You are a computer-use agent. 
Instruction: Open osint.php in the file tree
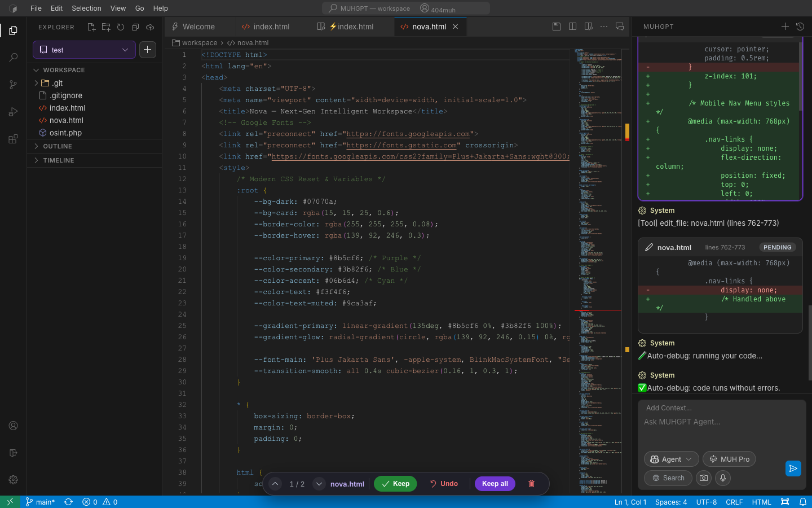[95, 133]
